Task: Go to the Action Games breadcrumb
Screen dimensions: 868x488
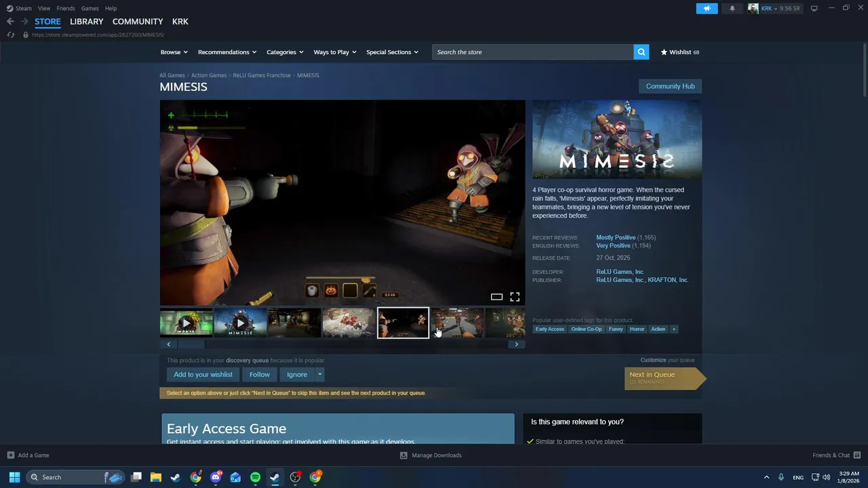Action: click(209, 75)
